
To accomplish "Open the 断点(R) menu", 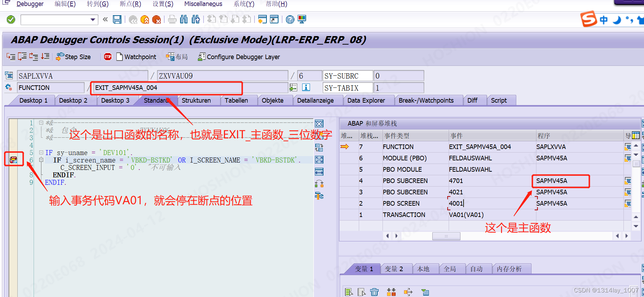I will tap(130, 4).
